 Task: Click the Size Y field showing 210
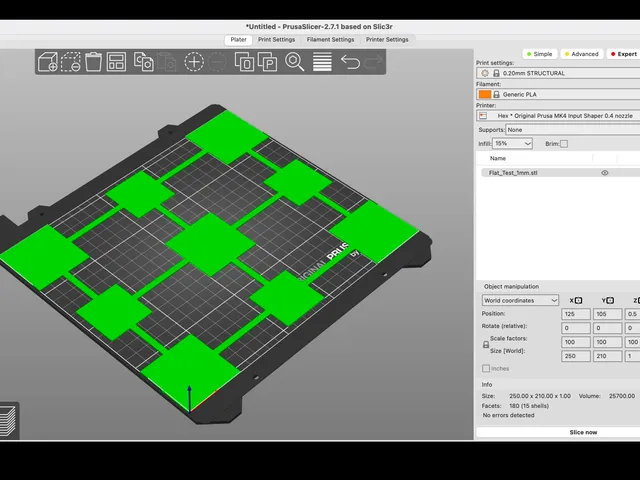[607, 356]
